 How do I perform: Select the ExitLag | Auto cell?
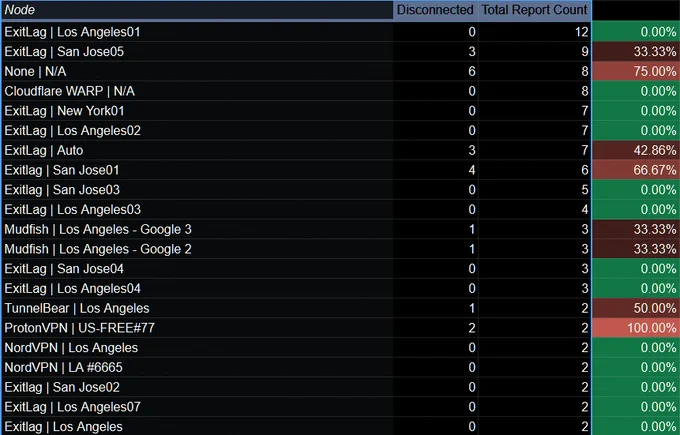point(197,150)
